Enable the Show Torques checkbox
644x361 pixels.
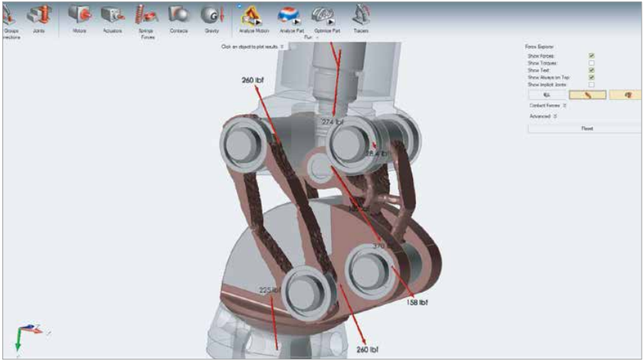(591, 62)
